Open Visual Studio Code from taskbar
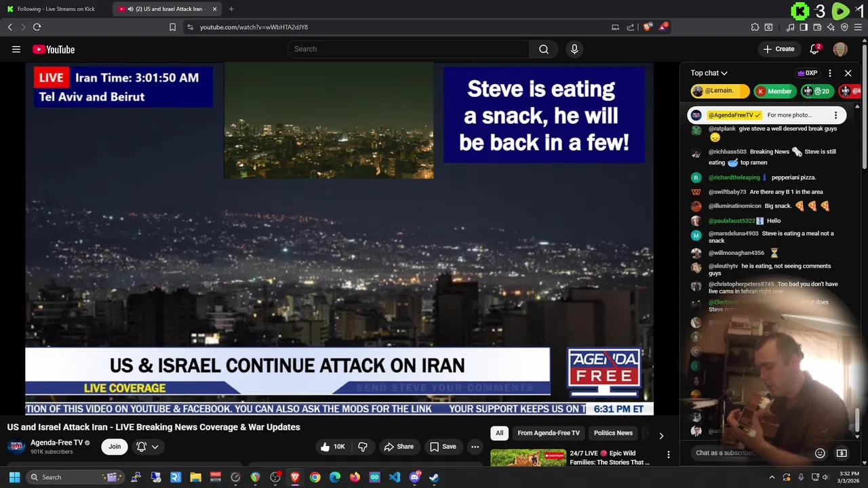 [395, 477]
